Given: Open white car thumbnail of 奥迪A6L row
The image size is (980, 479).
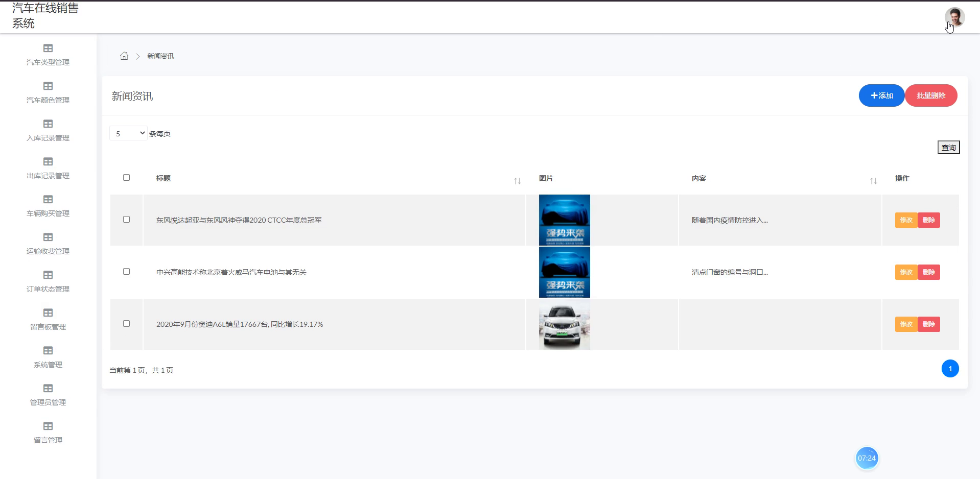Looking at the screenshot, I should pyautogui.click(x=564, y=324).
